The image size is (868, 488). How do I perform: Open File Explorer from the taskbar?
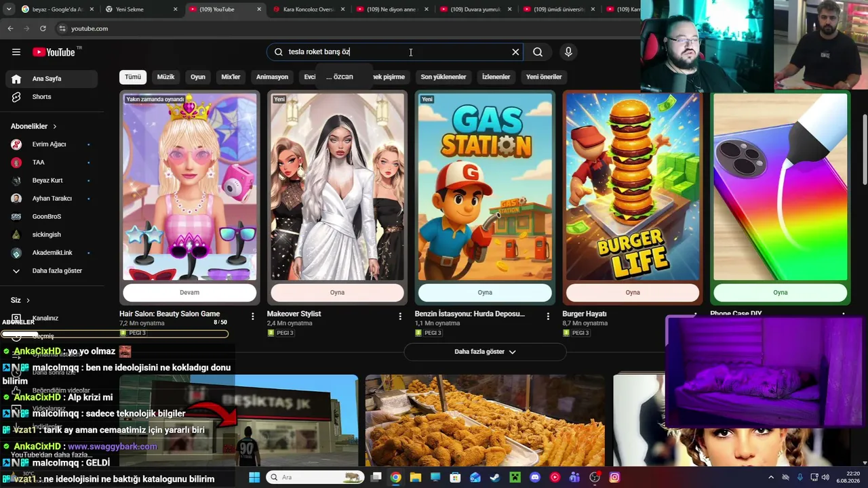tap(415, 477)
